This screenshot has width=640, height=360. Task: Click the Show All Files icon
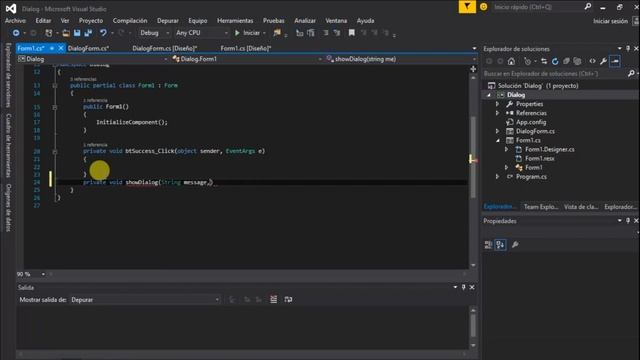click(x=577, y=62)
